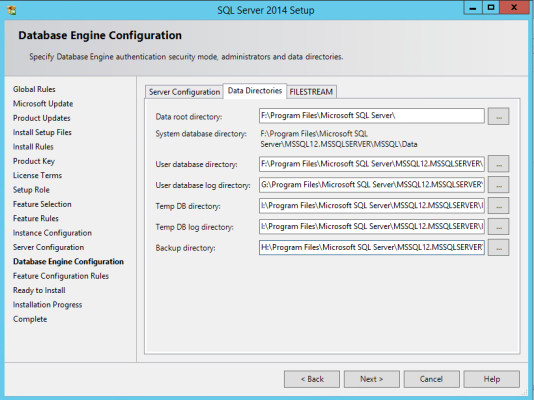Screen dimensions: 534x400
Task: Minimize the SQL Server 2014 Setup window
Action: point(473,7)
